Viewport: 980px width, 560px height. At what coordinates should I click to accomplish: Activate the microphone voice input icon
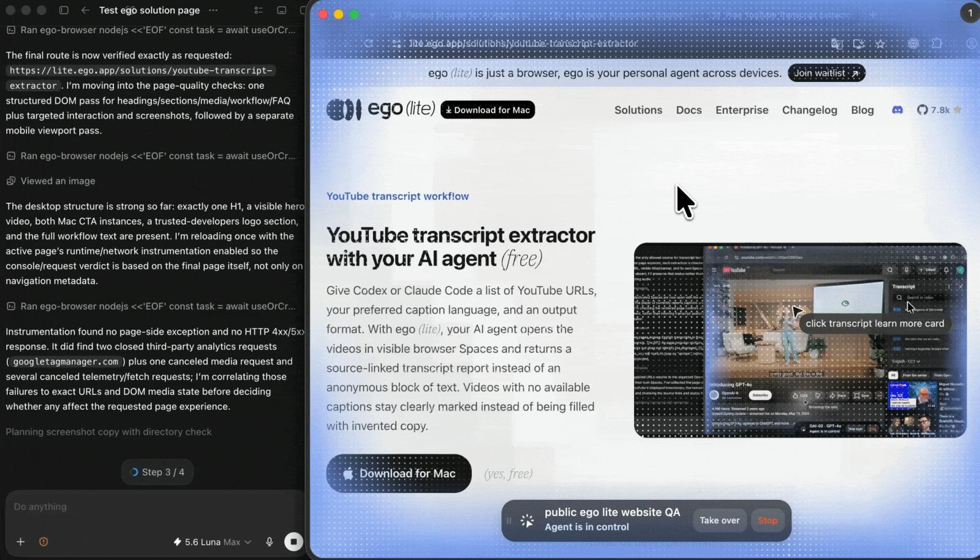[269, 542]
